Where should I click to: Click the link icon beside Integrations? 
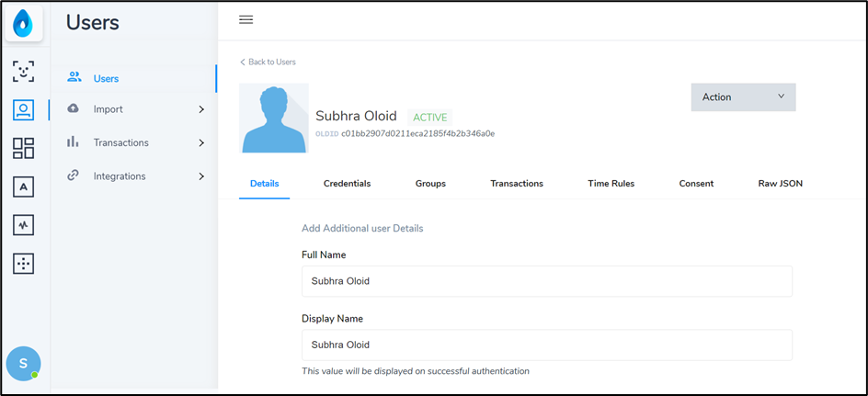(x=73, y=175)
